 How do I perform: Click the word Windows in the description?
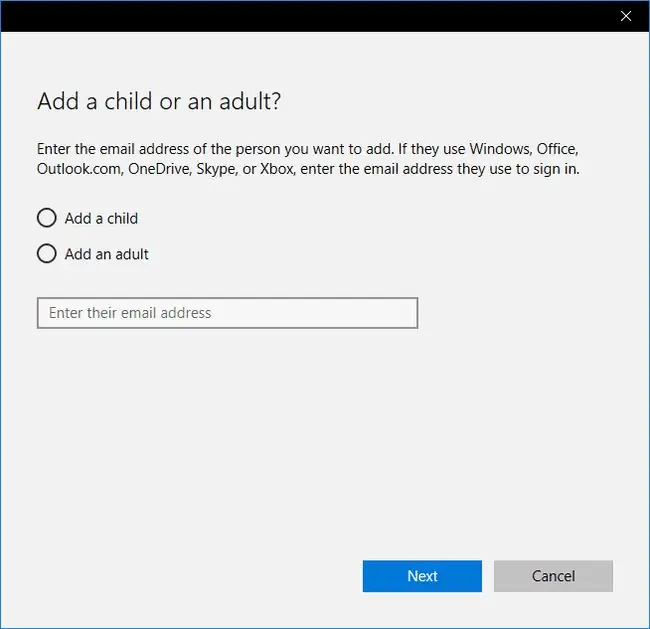(500, 149)
